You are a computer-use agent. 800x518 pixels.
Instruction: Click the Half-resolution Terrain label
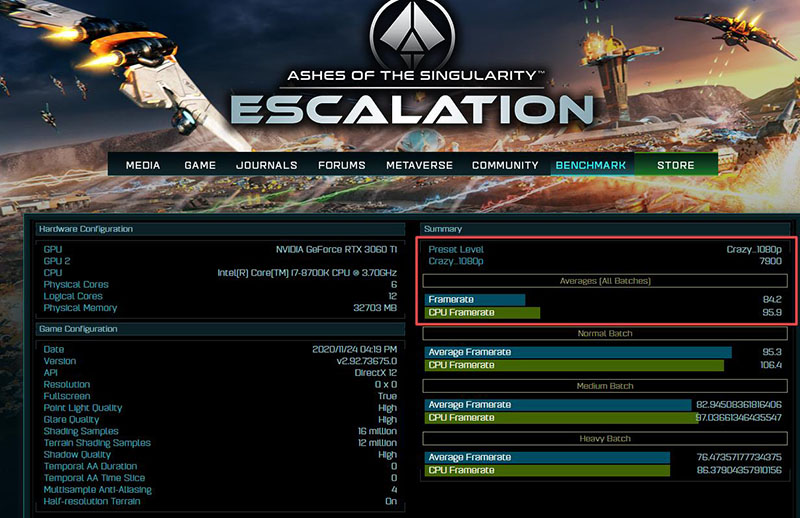[92, 502]
